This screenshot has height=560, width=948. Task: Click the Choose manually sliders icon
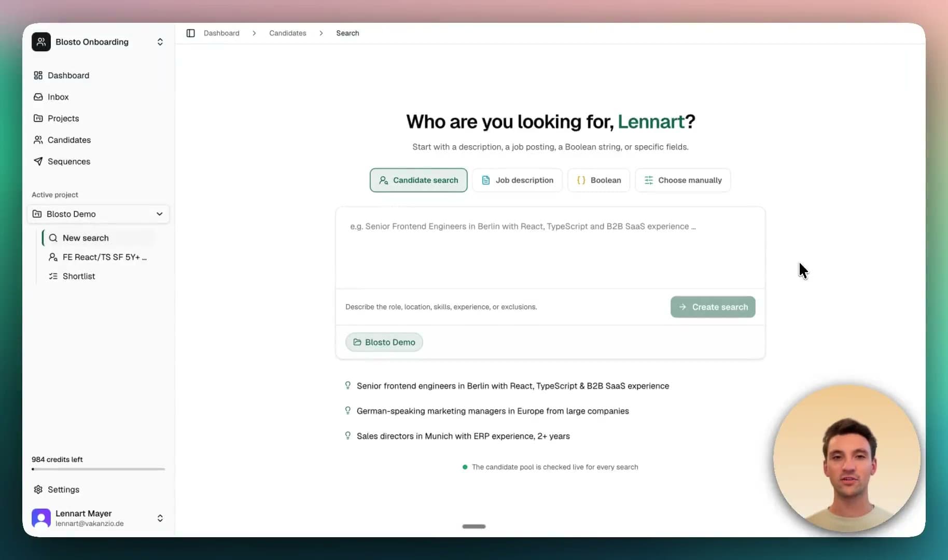pos(649,180)
